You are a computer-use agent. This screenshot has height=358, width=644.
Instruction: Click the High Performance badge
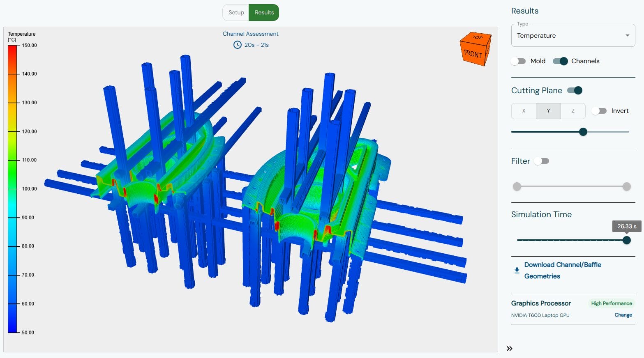(x=612, y=303)
